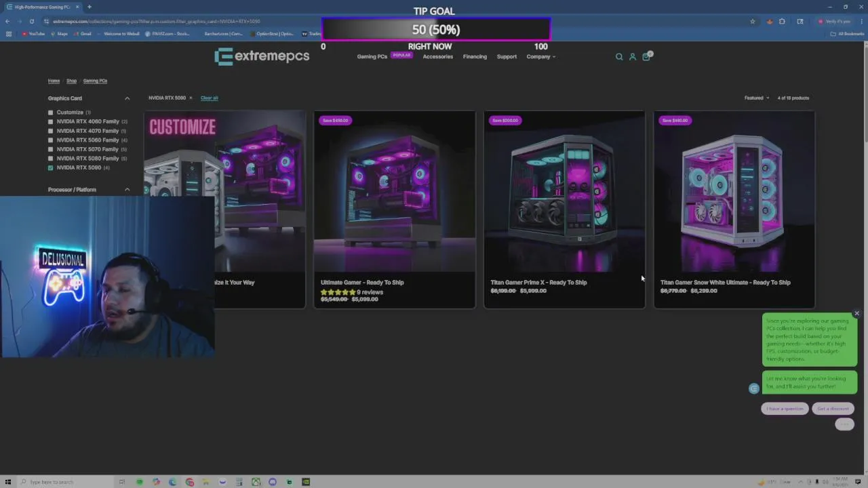
Task: Reload the browser page
Action: [x=31, y=21]
